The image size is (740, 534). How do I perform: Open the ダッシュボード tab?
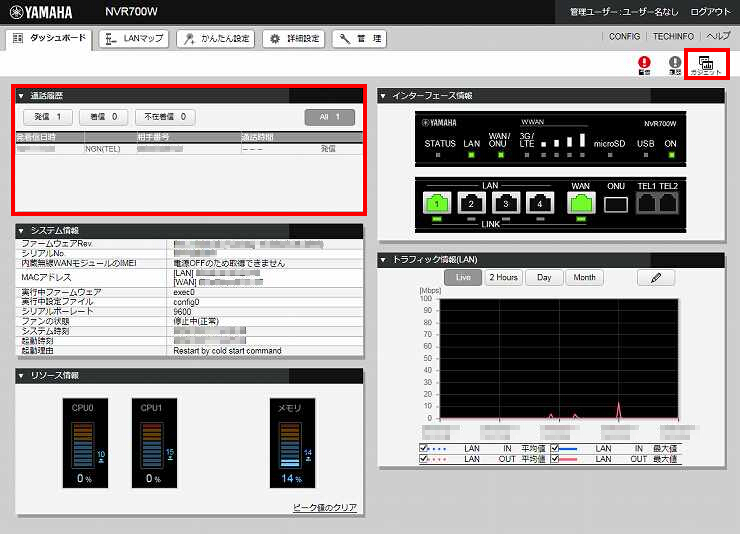49,39
